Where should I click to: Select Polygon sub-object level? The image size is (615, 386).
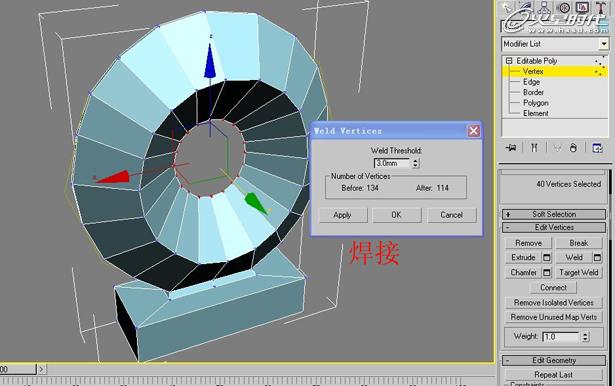[x=536, y=103]
